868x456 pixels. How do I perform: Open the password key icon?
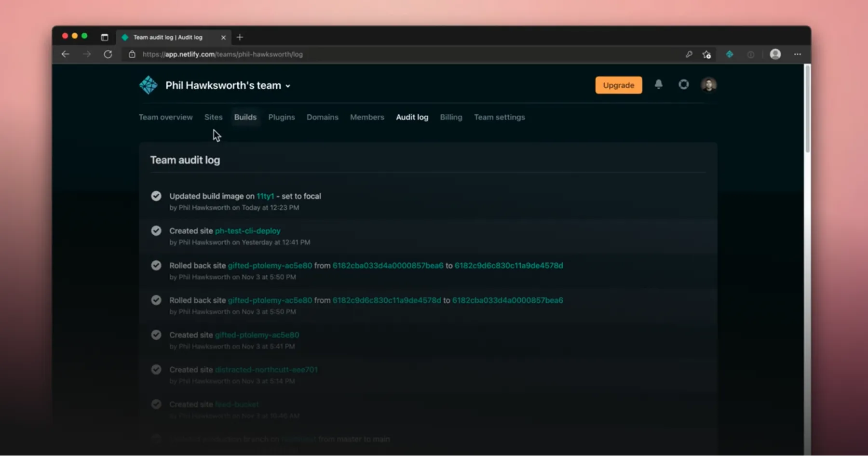(x=689, y=54)
